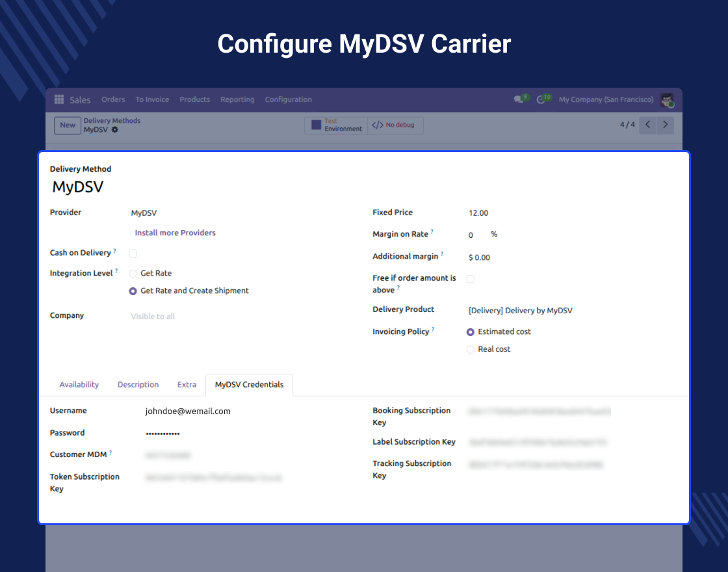Screen dimensions: 728x572
Task: Click the No debug button label
Action: (400, 125)
